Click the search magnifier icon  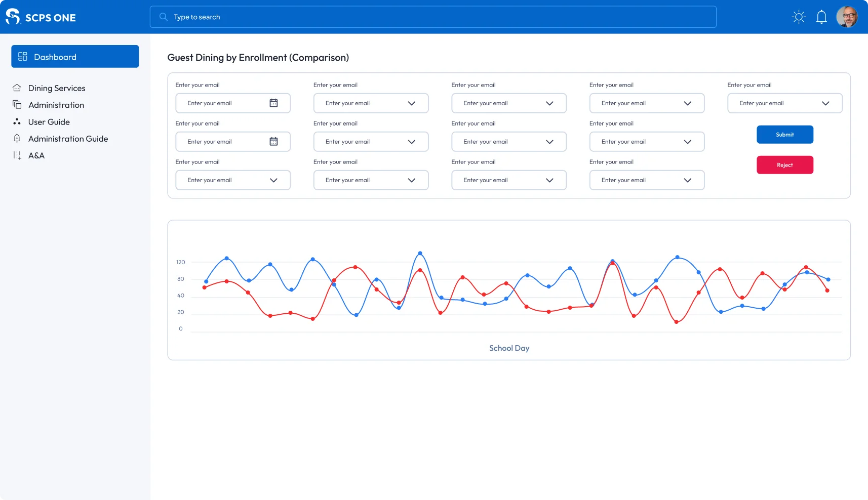tap(164, 17)
